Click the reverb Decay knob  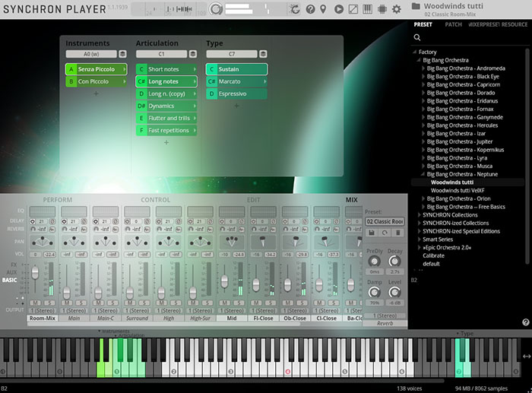point(394,261)
